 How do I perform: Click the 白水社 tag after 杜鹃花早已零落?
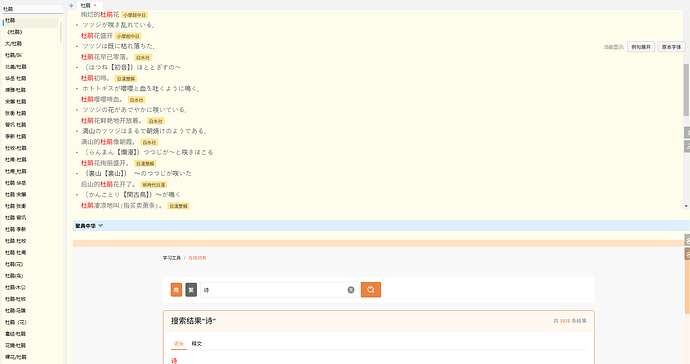[x=143, y=57]
